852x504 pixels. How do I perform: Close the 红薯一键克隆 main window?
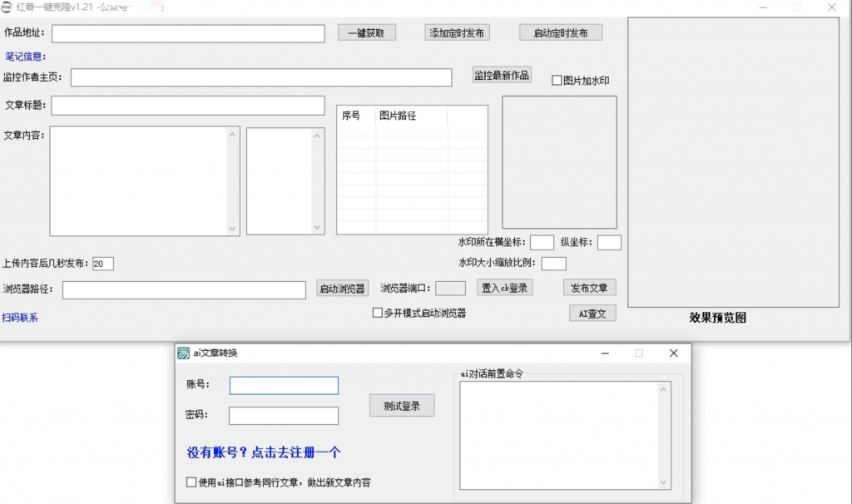pyautogui.click(x=832, y=7)
